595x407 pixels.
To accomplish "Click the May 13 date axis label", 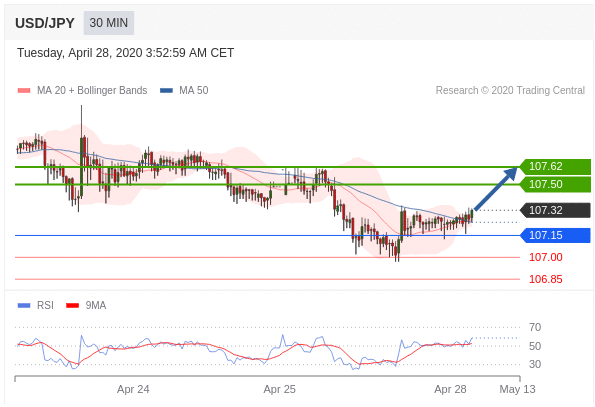I will pos(517,389).
